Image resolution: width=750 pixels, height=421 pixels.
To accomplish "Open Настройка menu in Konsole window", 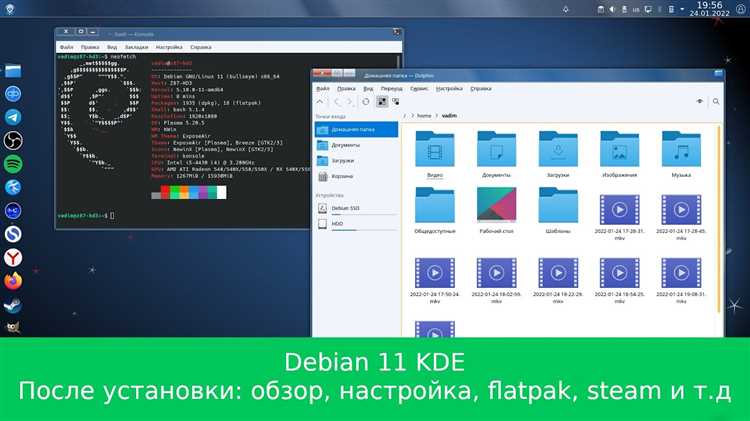I will point(169,47).
